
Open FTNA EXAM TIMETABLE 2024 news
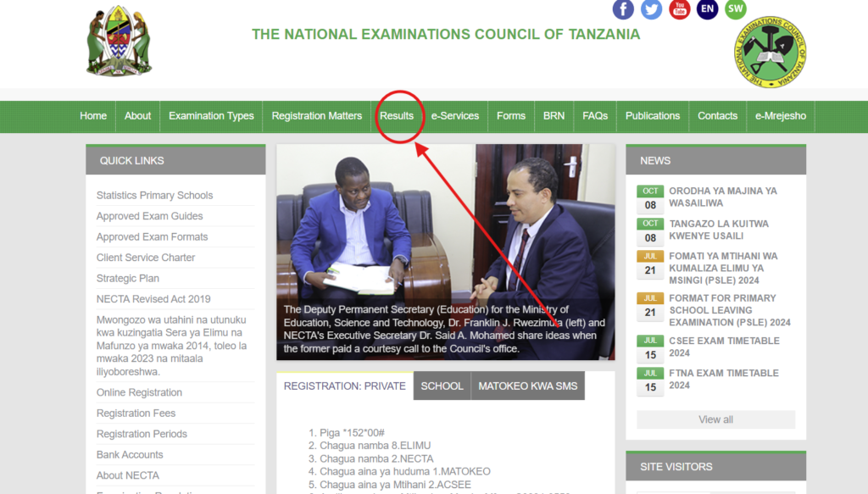[x=724, y=379]
